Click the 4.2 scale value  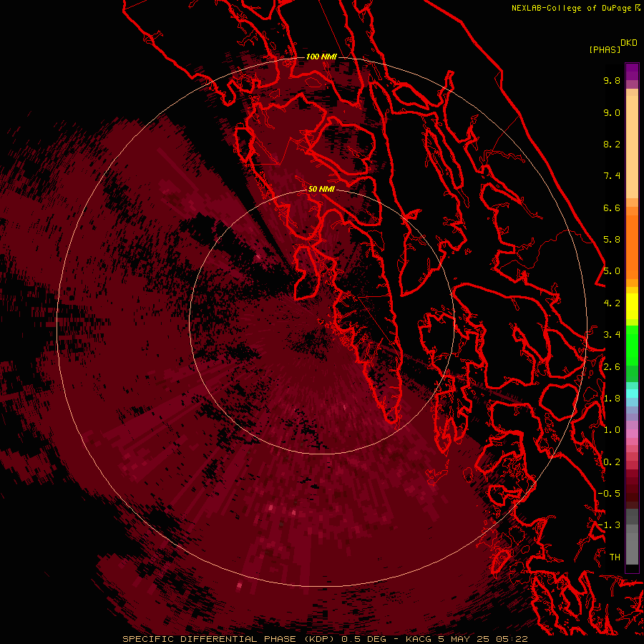[x=612, y=303]
